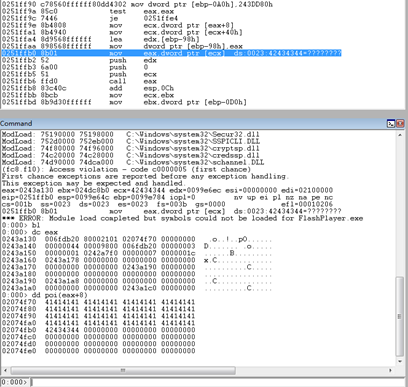This screenshot has height=387, width=408.
Task: Click the segment register line starting with cs=001b
Action: [167, 204]
